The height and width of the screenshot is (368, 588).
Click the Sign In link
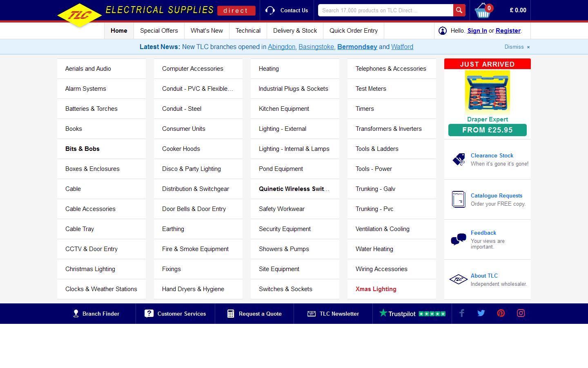click(x=477, y=31)
